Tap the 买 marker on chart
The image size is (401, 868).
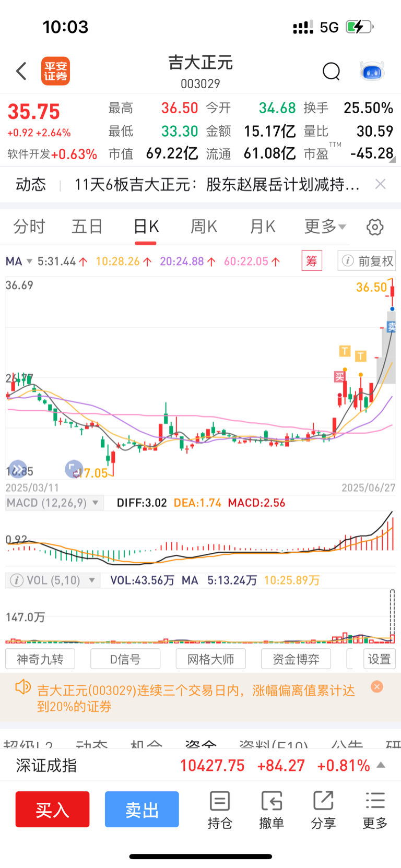pyautogui.click(x=340, y=376)
